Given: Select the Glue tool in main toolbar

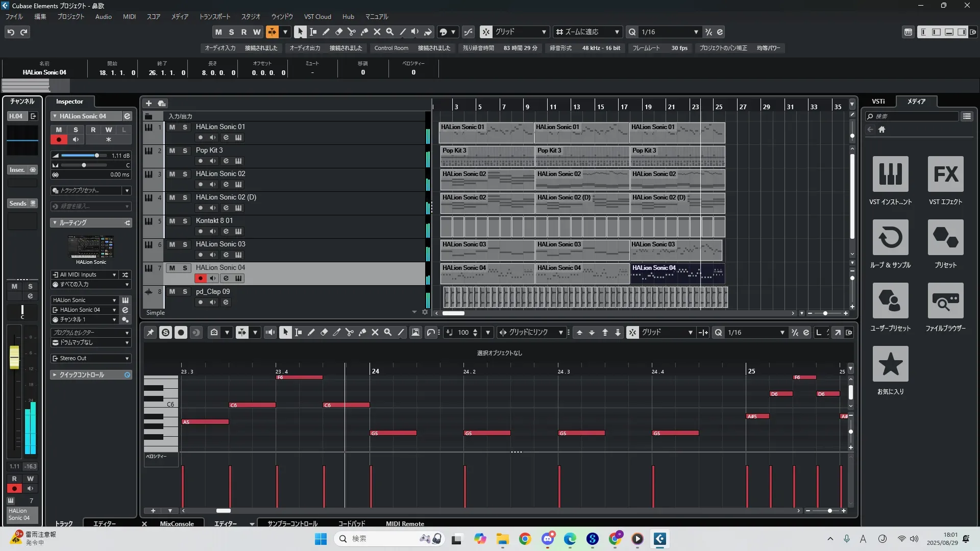Looking at the screenshot, I should (x=364, y=32).
